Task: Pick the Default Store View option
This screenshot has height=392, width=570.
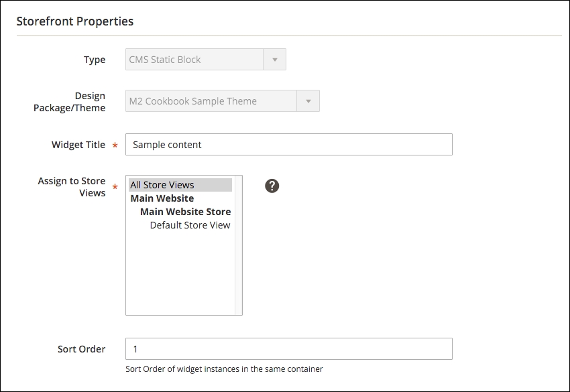Action: [190, 225]
